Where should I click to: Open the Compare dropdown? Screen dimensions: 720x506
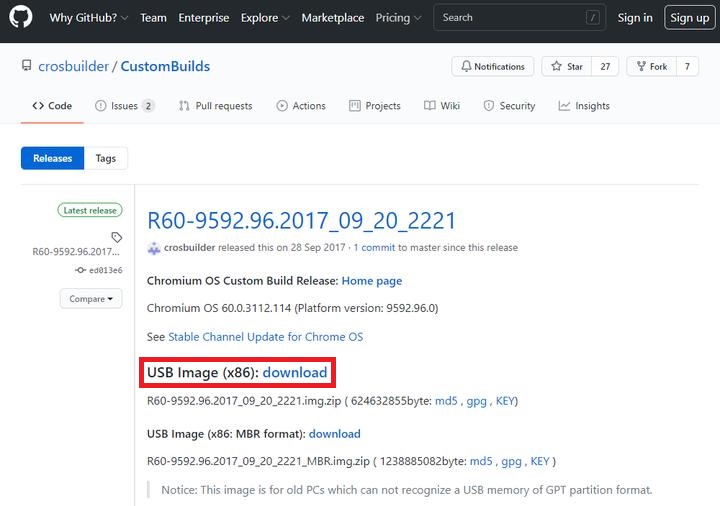(91, 298)
